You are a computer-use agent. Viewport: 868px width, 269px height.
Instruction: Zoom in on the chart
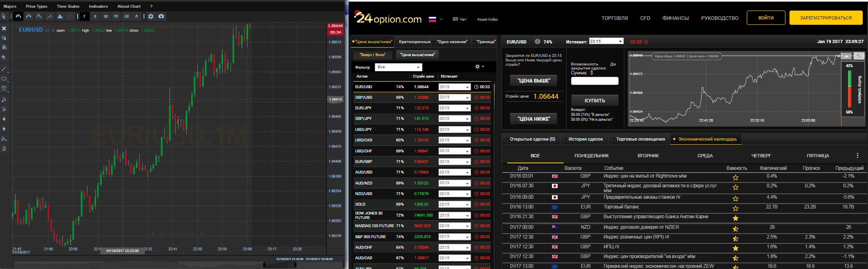coord(4,100)
